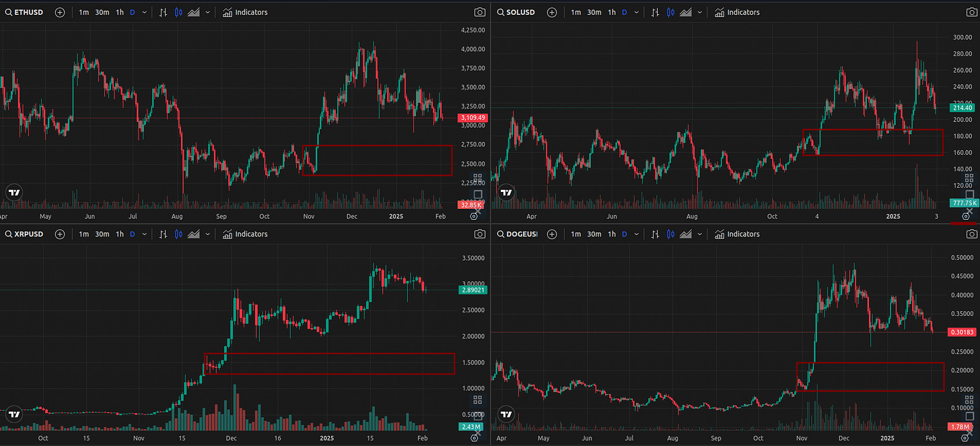Choose the bars style on the XRPUSD chart
Viewport: 980px width, 446px height.
163,234
